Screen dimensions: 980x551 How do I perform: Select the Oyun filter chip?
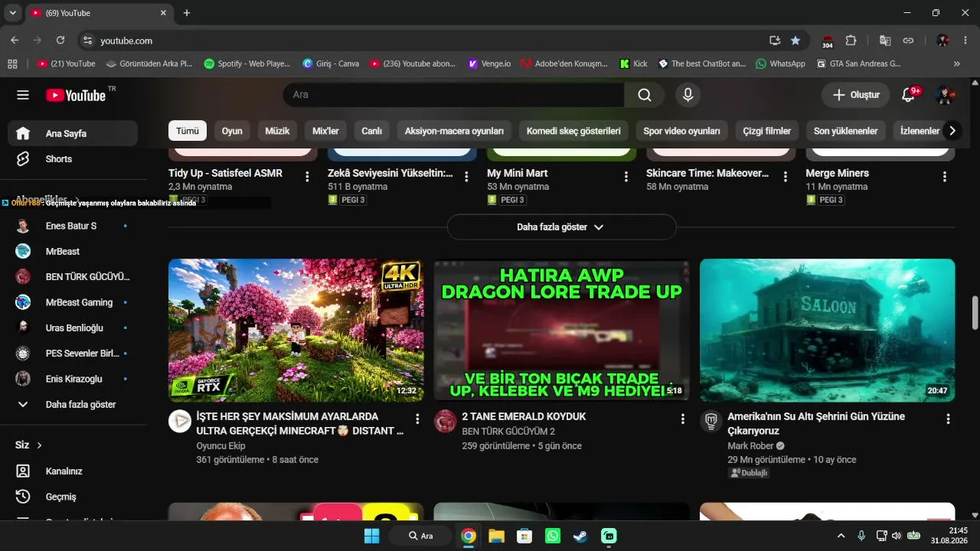pos(232,131)
